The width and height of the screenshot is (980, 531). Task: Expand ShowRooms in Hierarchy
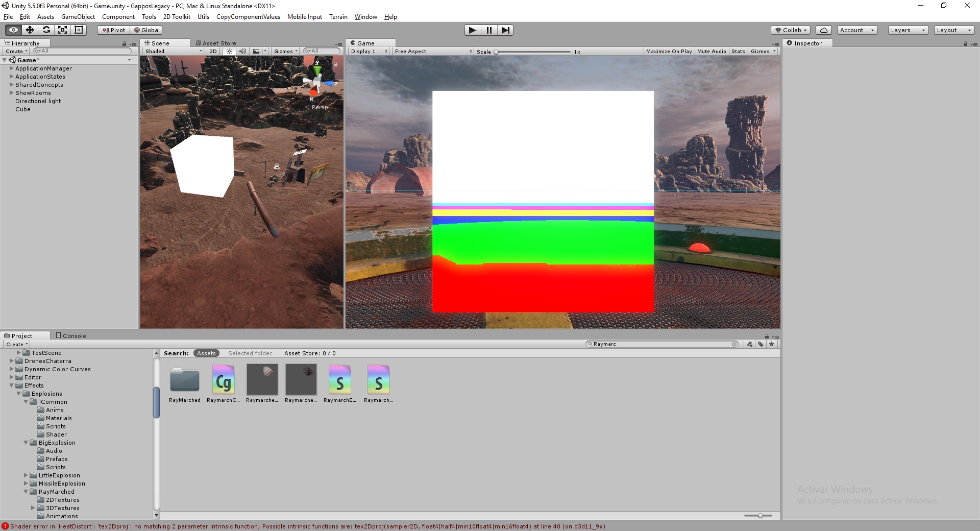[x=11, y=93]
